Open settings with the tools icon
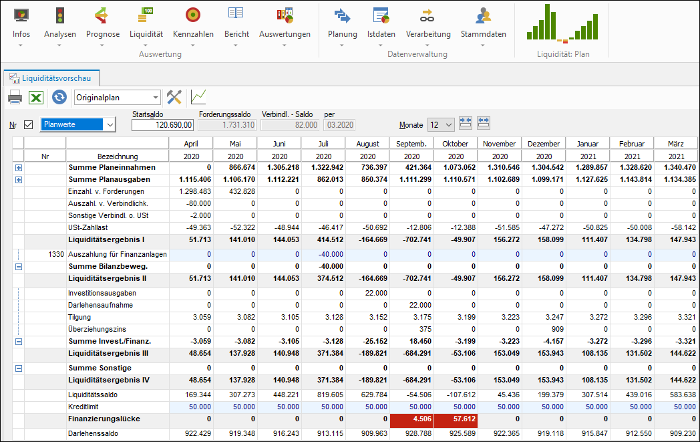Viewport: 700px width, 442px height. point(174,97)
